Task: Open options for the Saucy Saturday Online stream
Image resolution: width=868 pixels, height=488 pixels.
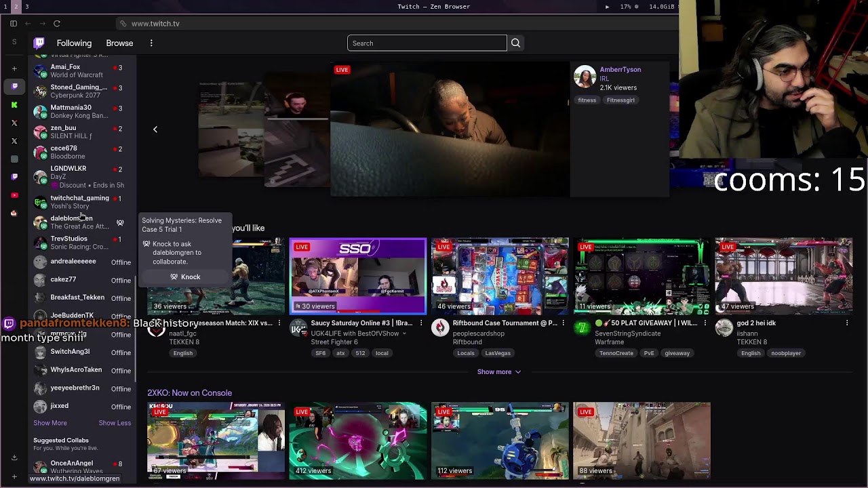Action: coord(421,323)
